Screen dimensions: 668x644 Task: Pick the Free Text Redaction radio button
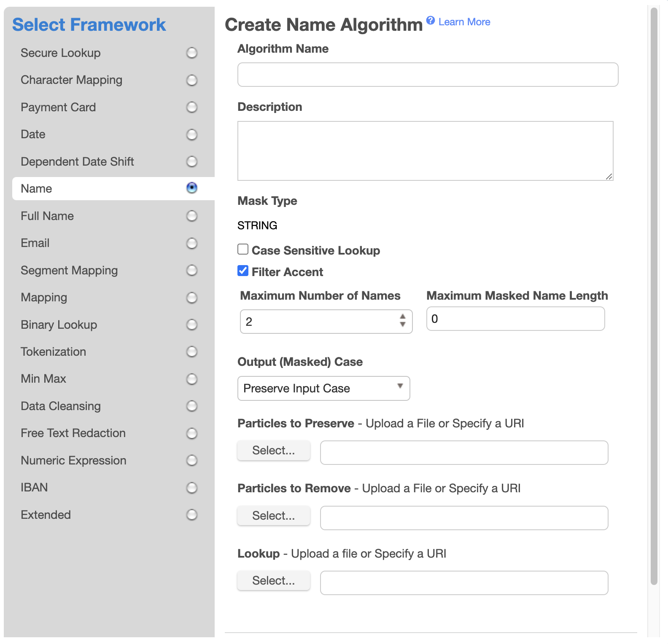click(192, 433)
